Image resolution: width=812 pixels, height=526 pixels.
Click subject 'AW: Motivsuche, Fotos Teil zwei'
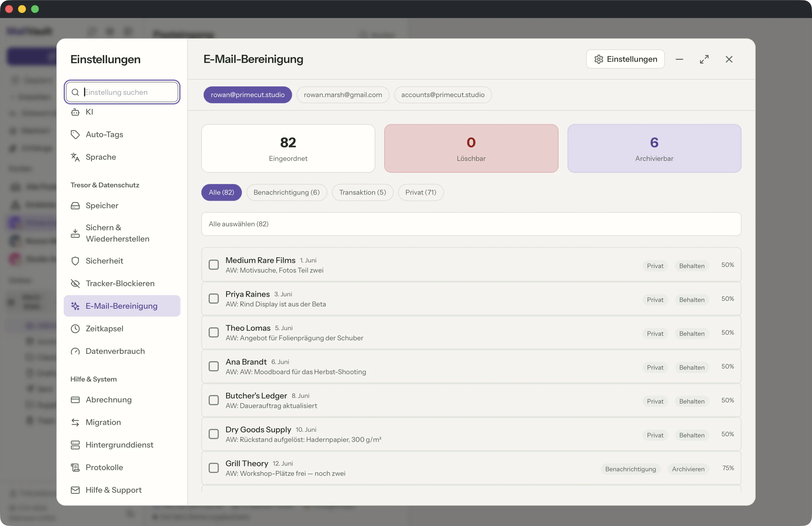point(274,270)
